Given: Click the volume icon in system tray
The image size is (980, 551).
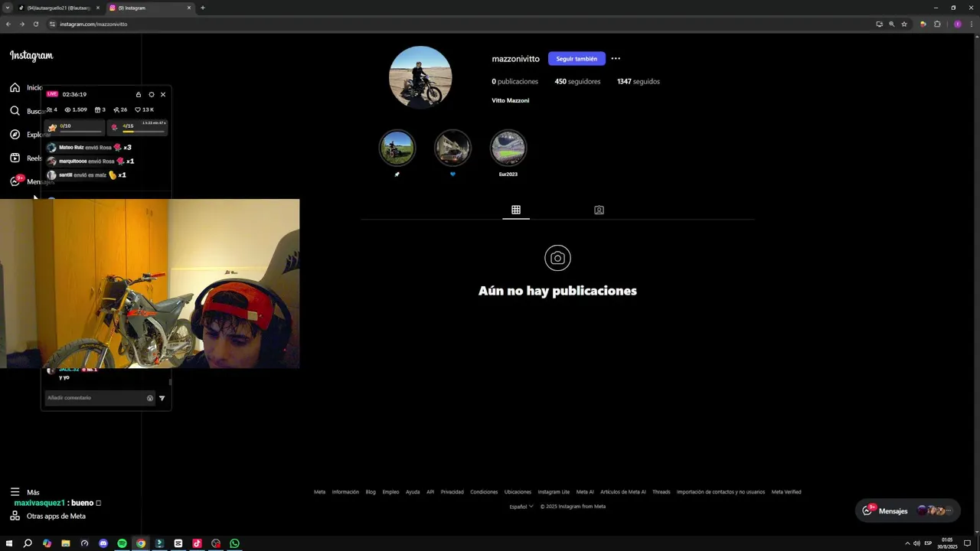Looking at the screenshot, I should coord(916,543).
